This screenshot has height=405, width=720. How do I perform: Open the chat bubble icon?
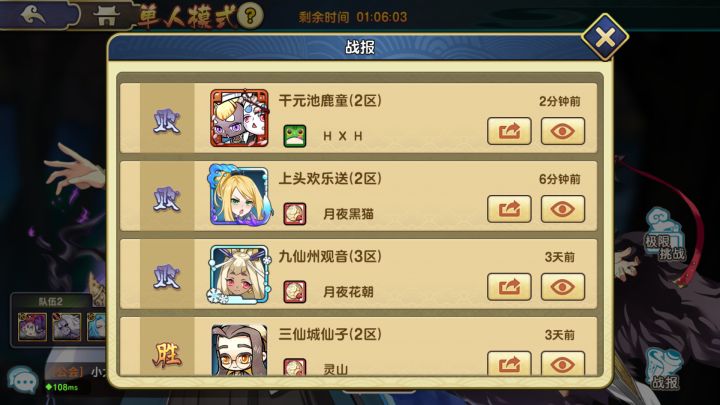[22, 380]
